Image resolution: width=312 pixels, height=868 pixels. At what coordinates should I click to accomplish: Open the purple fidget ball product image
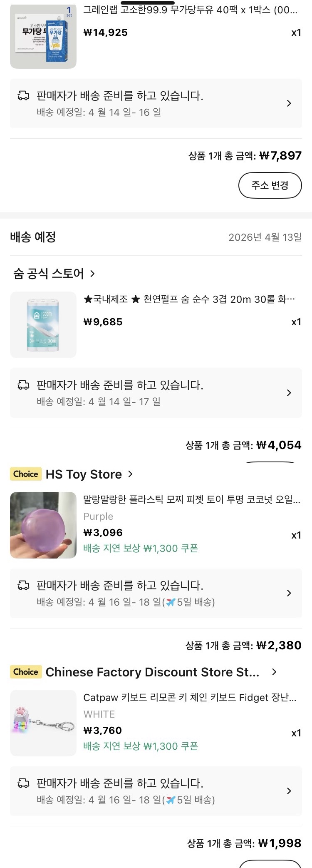coord(43,525)
